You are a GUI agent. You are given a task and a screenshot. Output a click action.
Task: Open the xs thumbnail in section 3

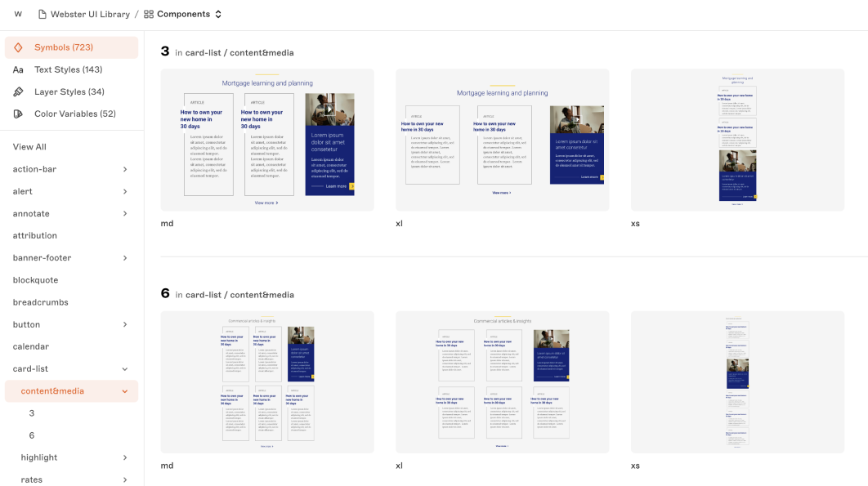tap(737, 140)
